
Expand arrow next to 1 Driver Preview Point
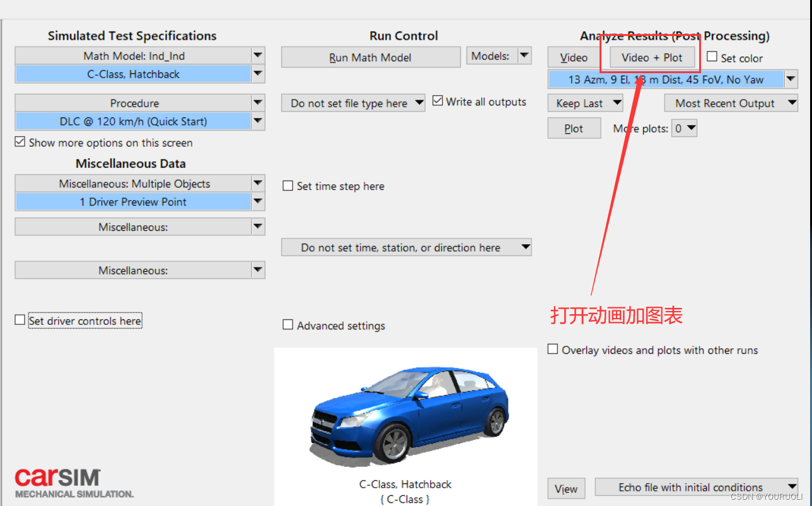point(258,202)
